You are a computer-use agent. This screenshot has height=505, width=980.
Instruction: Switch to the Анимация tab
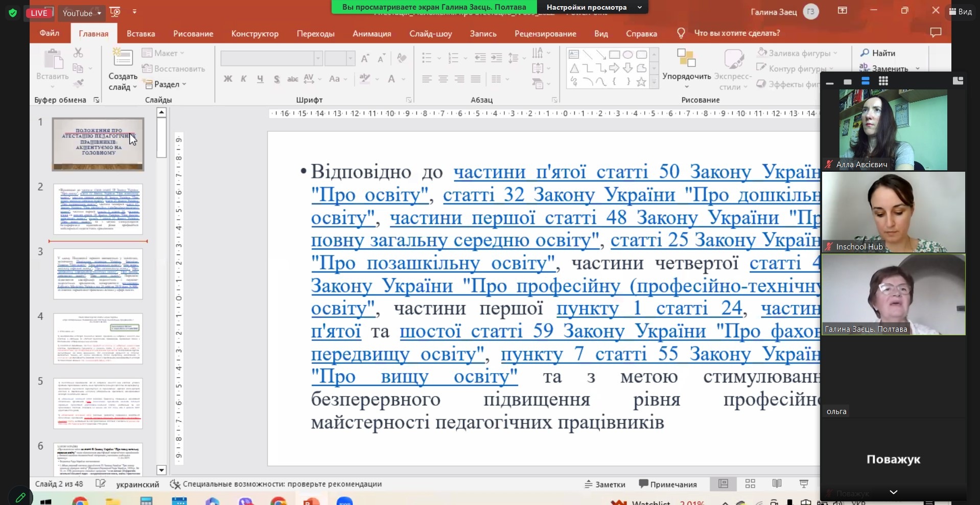click(x=371, y=34)
